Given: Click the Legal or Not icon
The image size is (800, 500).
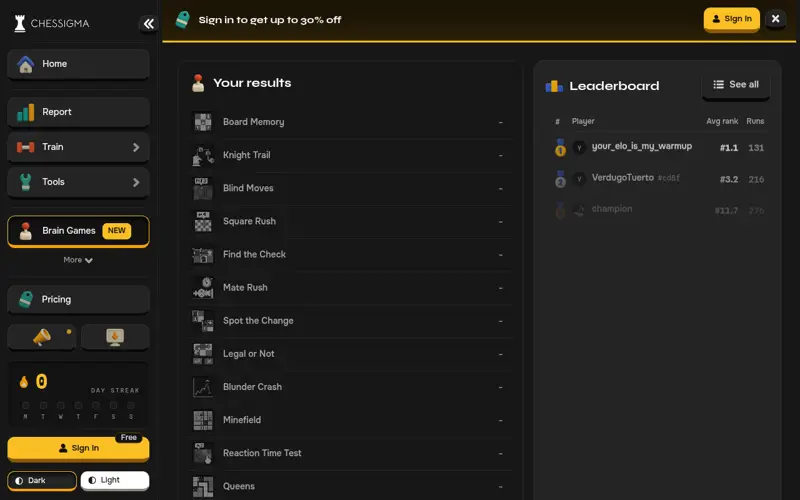Looking at the screenshot, I should click(x=203, y=355).
